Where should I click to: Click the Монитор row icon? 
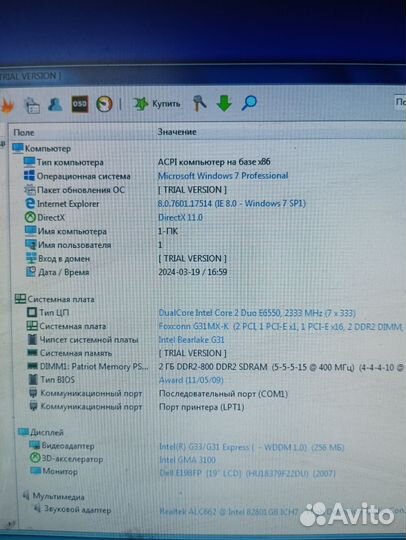coord(35,471)
